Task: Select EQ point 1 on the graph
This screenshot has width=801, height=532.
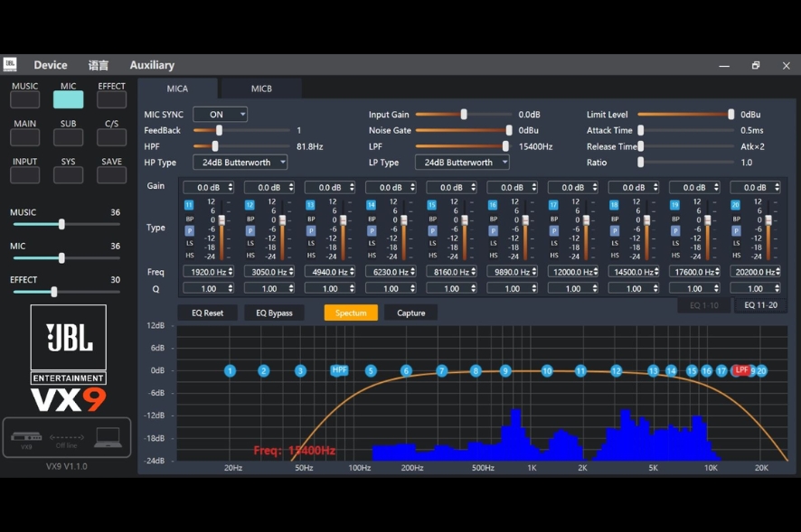Action: click(230, 371)
